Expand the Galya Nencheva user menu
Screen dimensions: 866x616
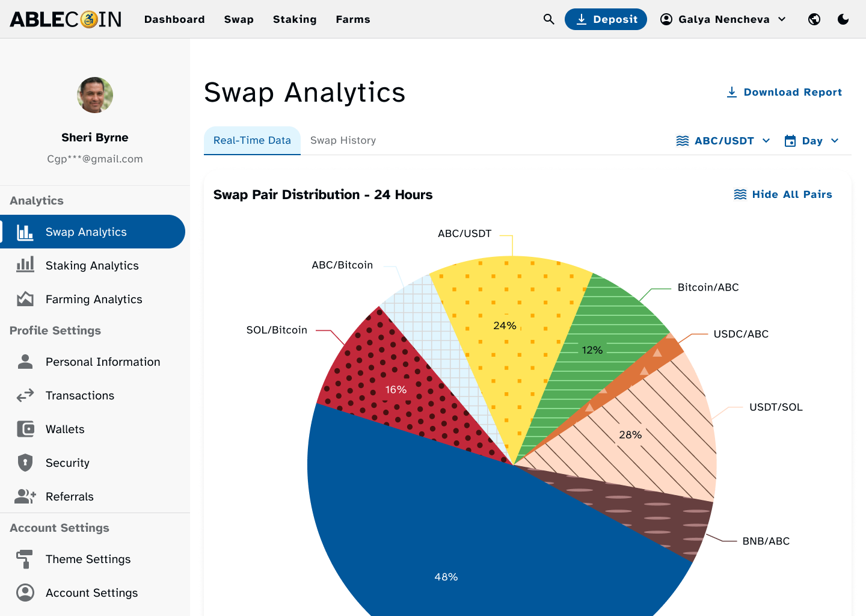click(x=723, y=19)
